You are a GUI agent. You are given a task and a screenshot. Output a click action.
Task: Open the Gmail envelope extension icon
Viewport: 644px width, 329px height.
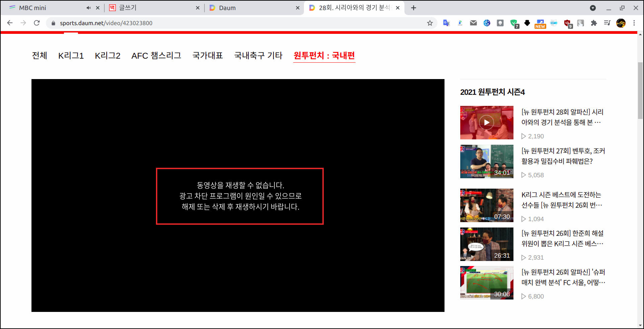pos(473,23)
